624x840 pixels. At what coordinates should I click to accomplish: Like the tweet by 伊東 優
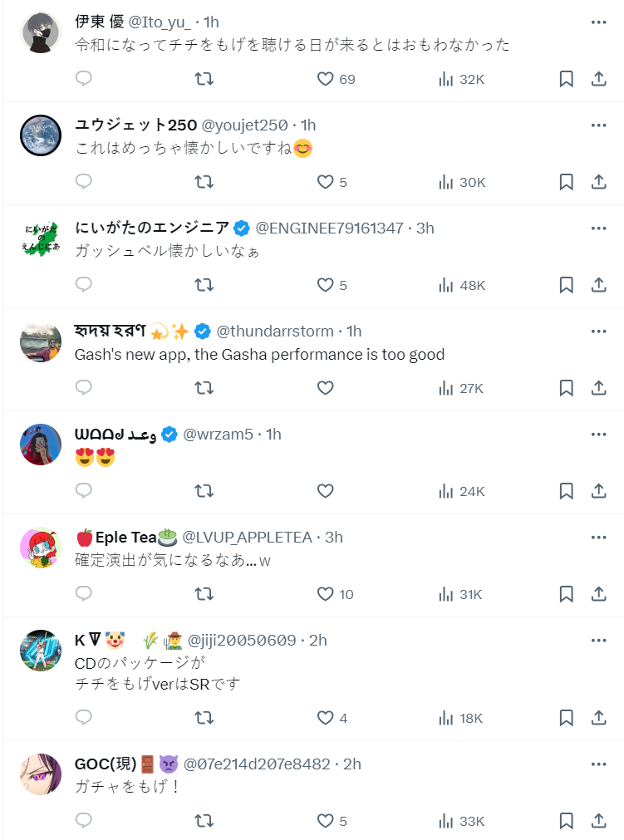[326, 79]
